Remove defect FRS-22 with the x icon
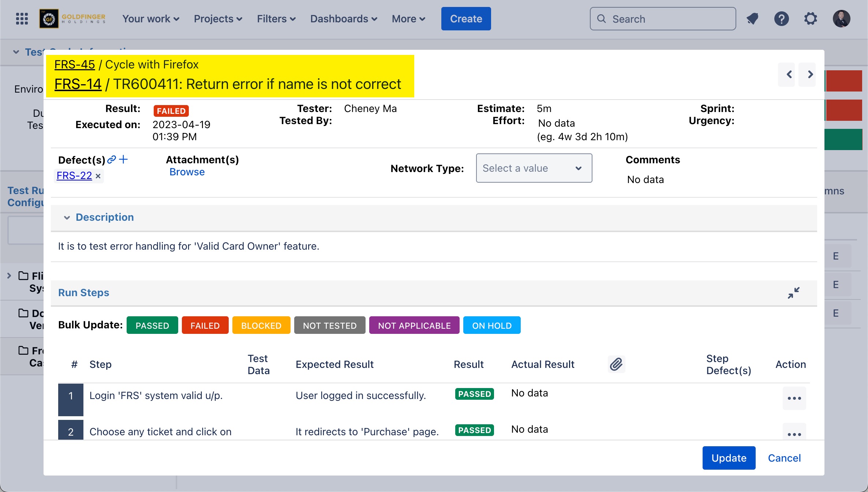 [x=98, y=176]
